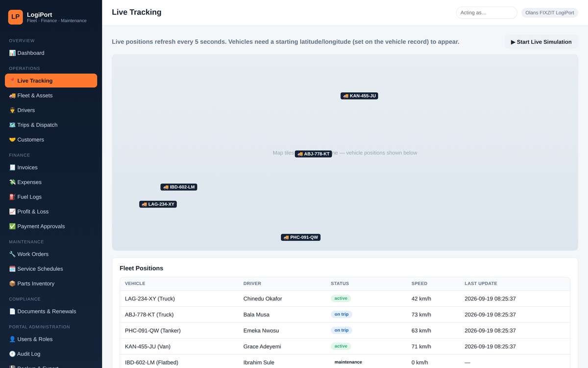Click the IBD-602-LM truck marker on map
The width and height of the screenshot is (588, 368).
(179, 187)
